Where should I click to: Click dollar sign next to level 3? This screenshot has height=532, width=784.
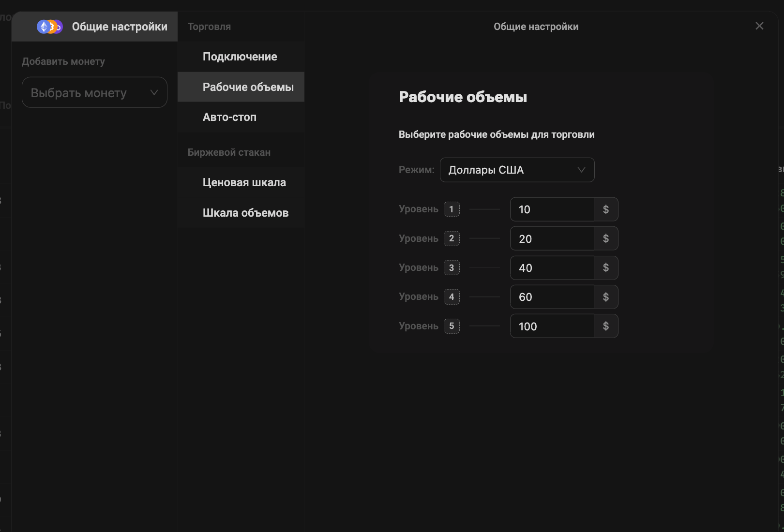[x=606, y=267]
